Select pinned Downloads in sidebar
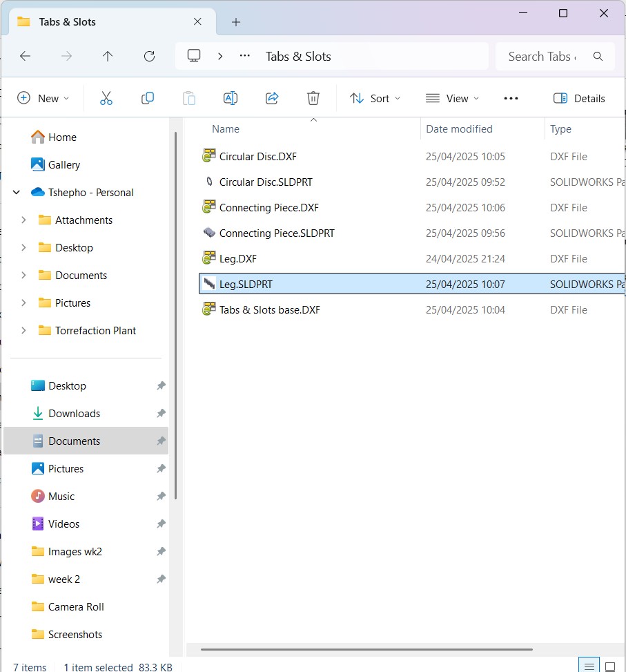Image resolution: width=626 pixels, height=672 pixels. pyautogui.click(x=74, y=413)
